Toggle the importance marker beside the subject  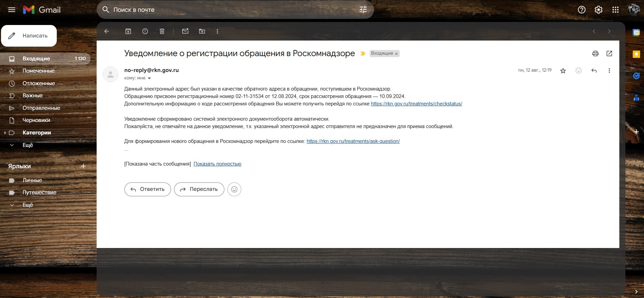click(x=363, y=54)
